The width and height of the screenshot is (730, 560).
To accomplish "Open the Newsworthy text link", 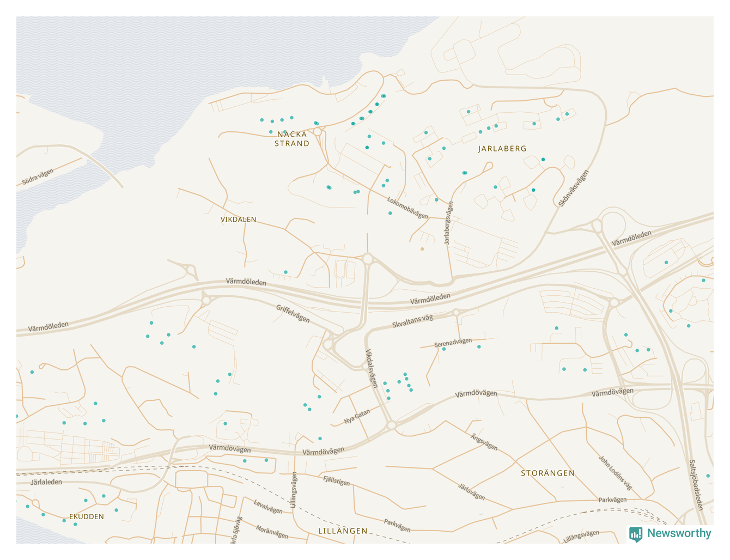I will point(679,534).
